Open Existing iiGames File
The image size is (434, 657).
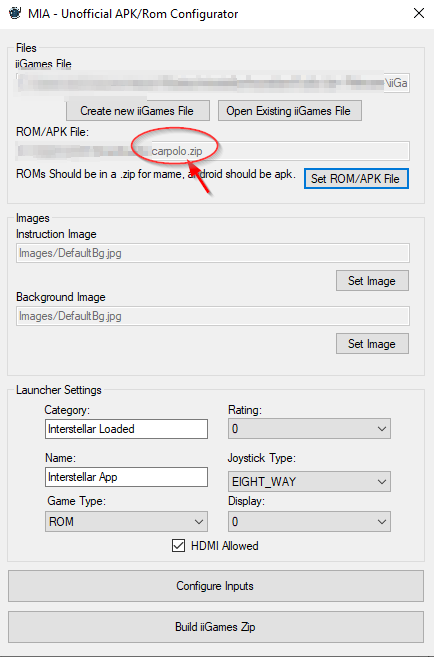click(x=289, y=111)
